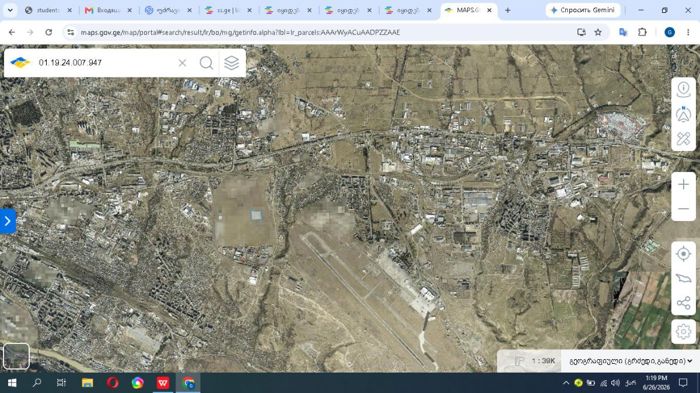Switch basemap using bottom-left thumbnail

(x=16, y=356)
